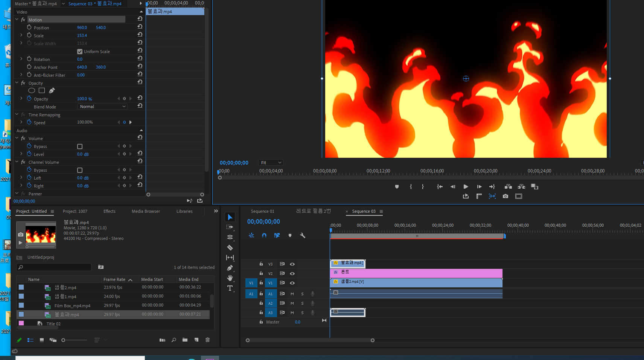Screen dimensions: 644x360
Task: Open Sequence 03 panel menu icon
Action: (381, 212)
